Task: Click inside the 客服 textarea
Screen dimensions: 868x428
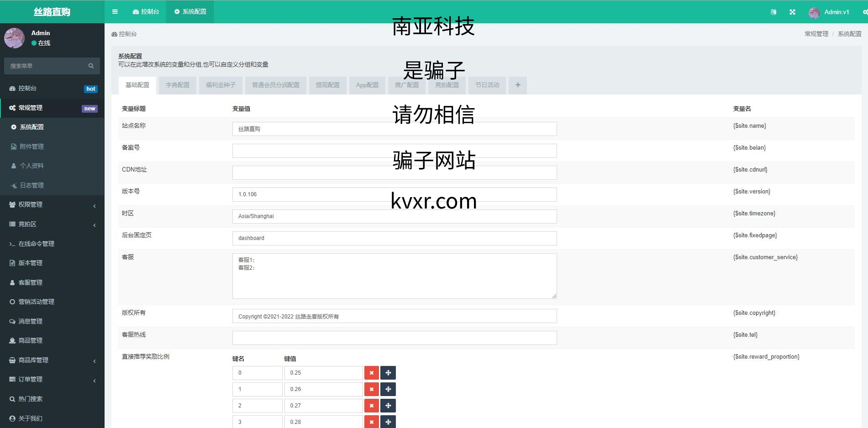Action: click(x=395, y=276)
